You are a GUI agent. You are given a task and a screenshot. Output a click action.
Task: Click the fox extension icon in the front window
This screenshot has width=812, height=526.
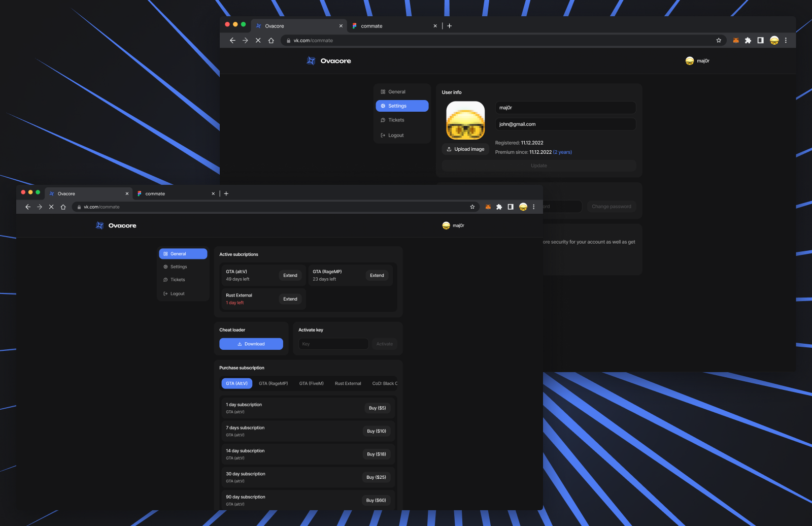click(488, 207)
